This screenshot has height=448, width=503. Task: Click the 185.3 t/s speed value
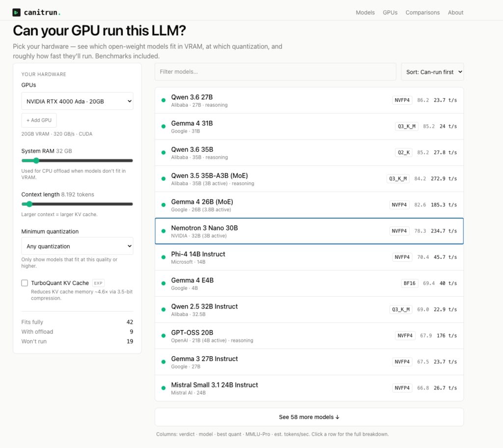coord(444,205)
